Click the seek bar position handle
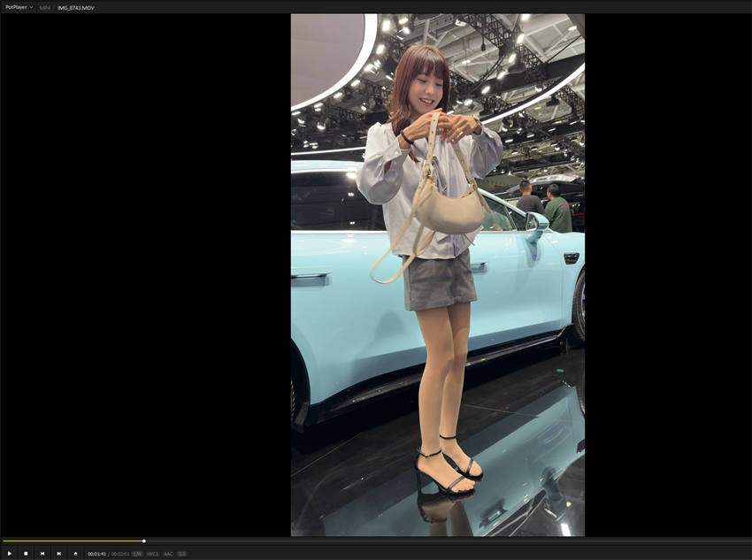 [144, 541]
